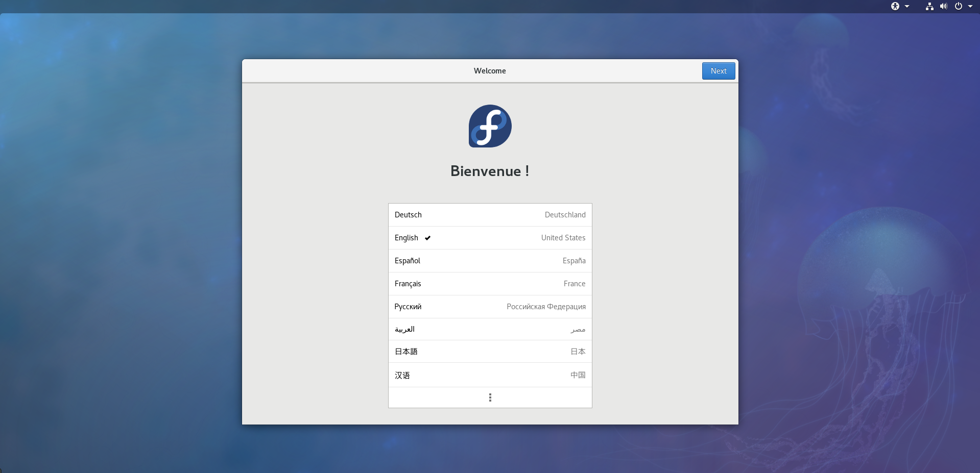
Task: Select Deutsch language row
Action: 490,215
